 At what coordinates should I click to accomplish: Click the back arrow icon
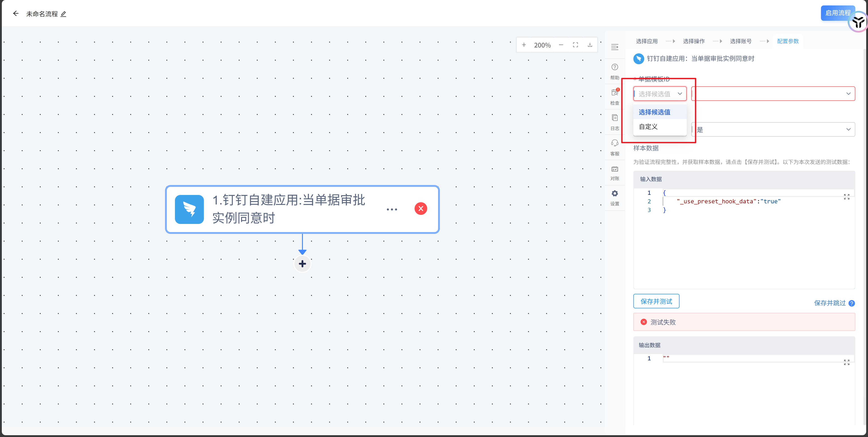click(16, 14)
